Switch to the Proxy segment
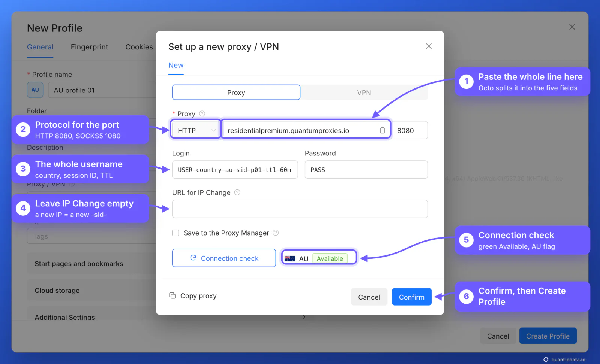 coord(236,92)
